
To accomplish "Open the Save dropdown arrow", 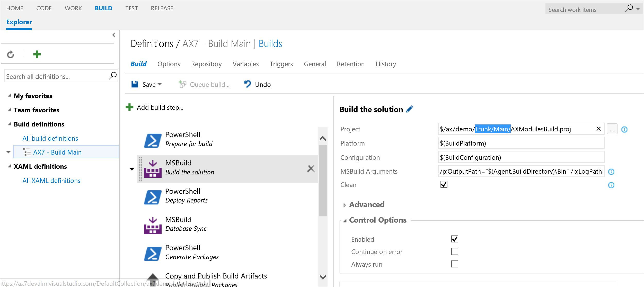I will coord(160,84).
